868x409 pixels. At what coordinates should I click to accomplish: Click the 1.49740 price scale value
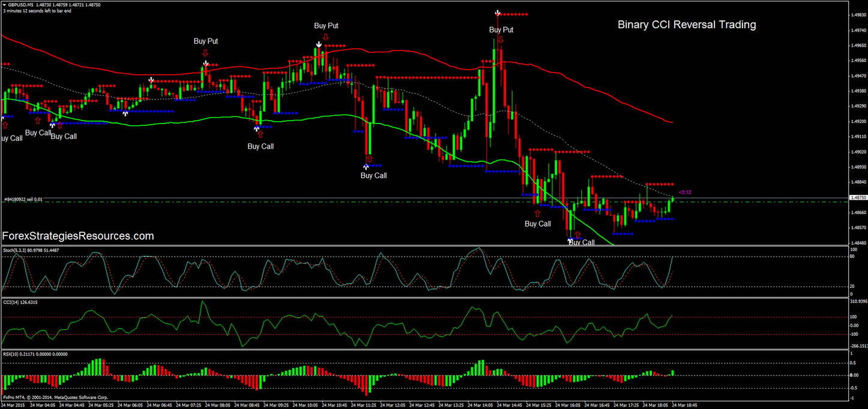click(858, 30)
